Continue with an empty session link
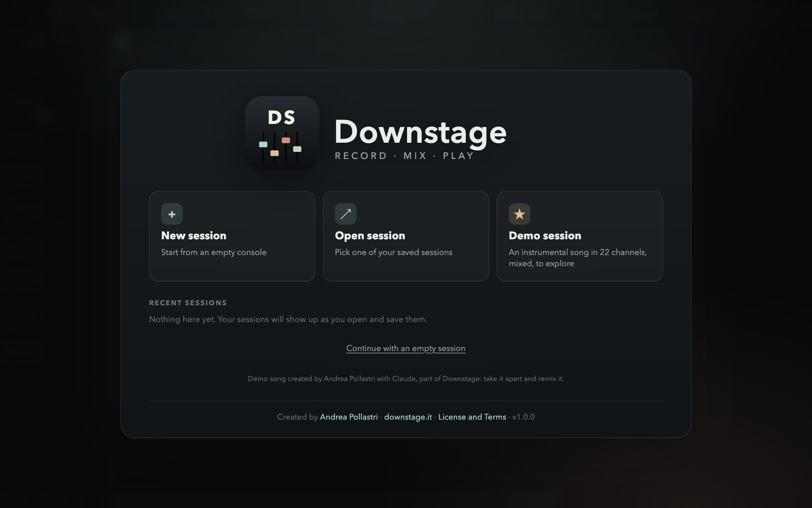 click(x=406, y=348)
